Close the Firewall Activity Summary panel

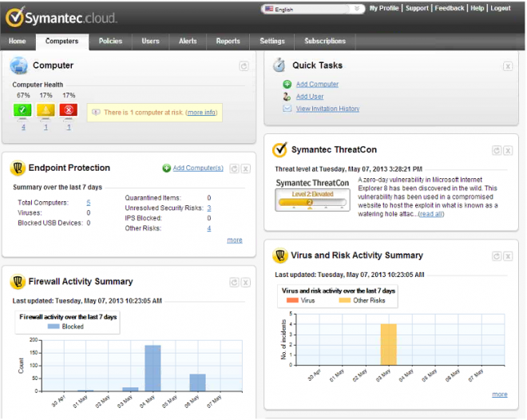(246, 283)
